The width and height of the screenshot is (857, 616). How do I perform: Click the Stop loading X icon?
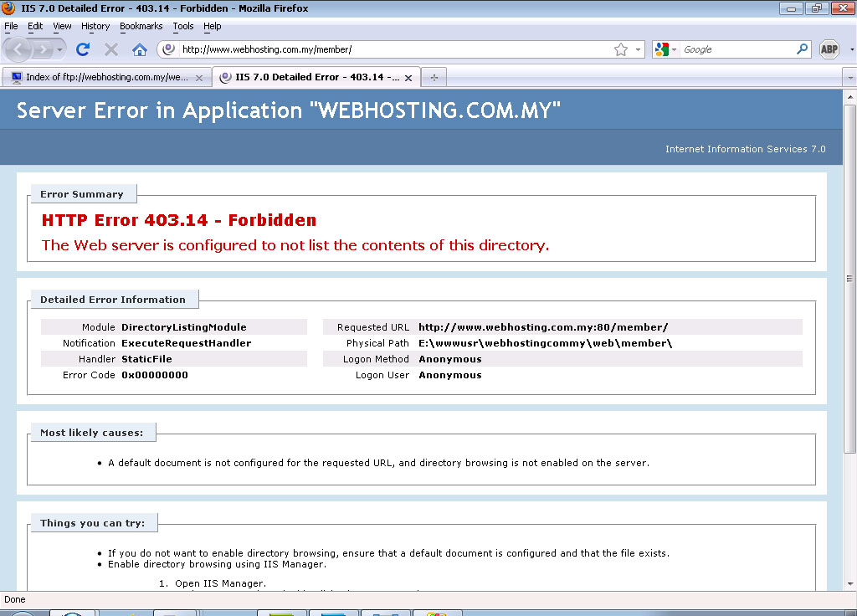(x=111, y=49)
